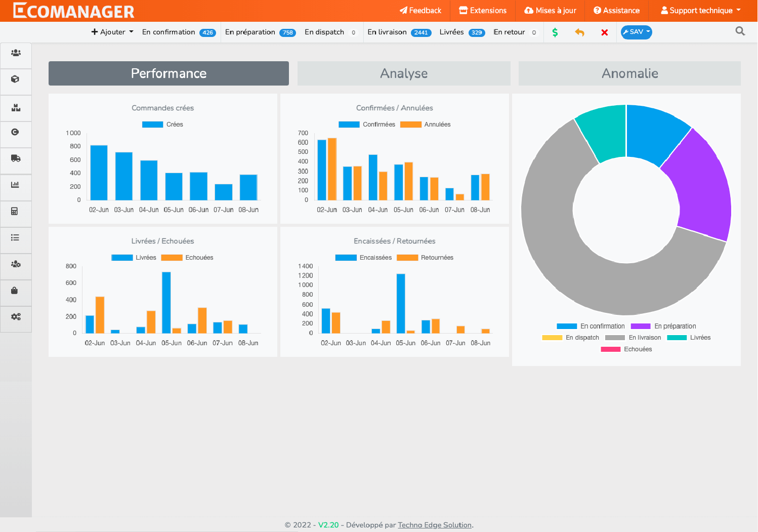Switch to the Performance tab
The image size is (758, 532).
[169, 73]
